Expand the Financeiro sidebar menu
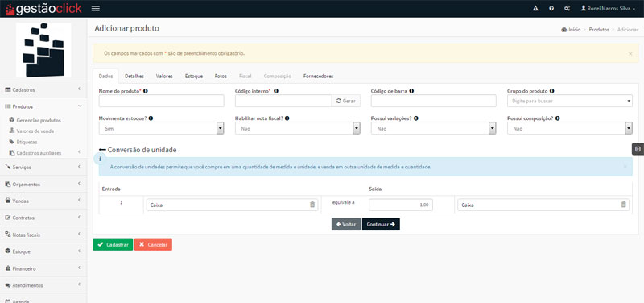The width and height of the screenshot is (644, 303). point(43,268)
